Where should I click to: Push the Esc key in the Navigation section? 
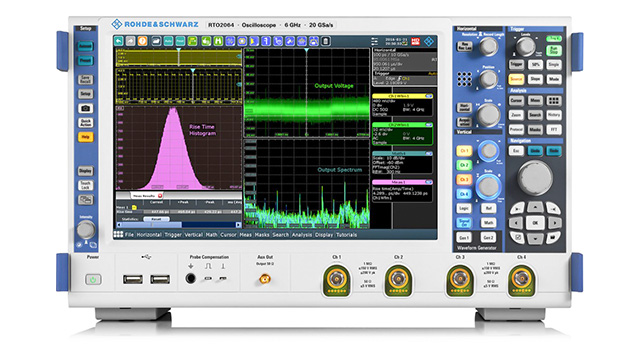516,151
